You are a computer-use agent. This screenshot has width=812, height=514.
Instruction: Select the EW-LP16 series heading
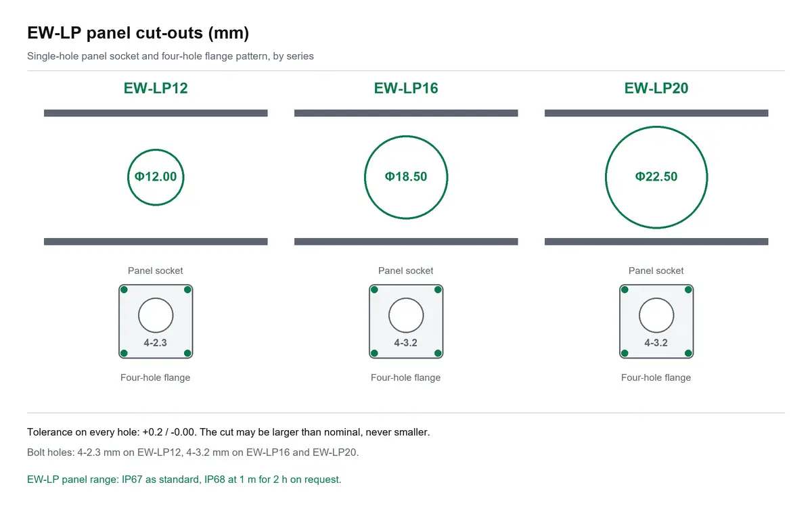pos(406,88)
